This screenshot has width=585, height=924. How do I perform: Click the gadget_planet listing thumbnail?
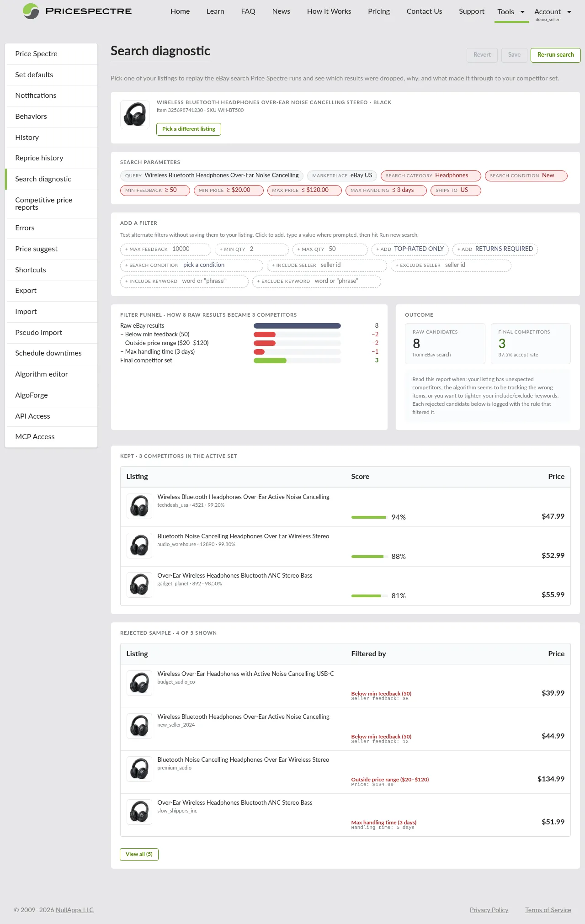(x=139, y=585)
